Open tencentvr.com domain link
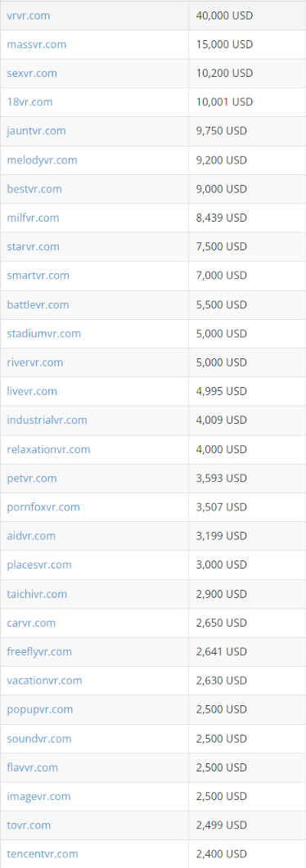This screenshot has height=868, width=306. 43,853
